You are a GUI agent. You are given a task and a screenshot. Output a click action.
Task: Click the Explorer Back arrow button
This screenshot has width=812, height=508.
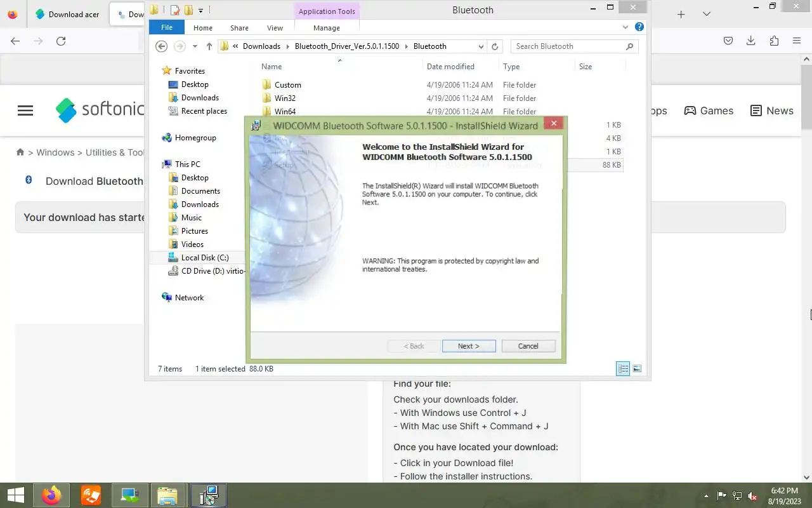pos(161,46)
